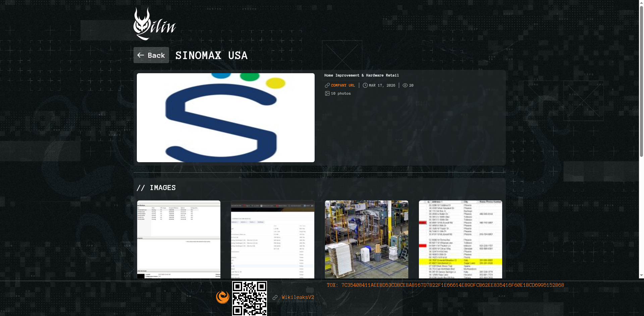
Task: Click the scrollbar down arrow
Action: 641,275
